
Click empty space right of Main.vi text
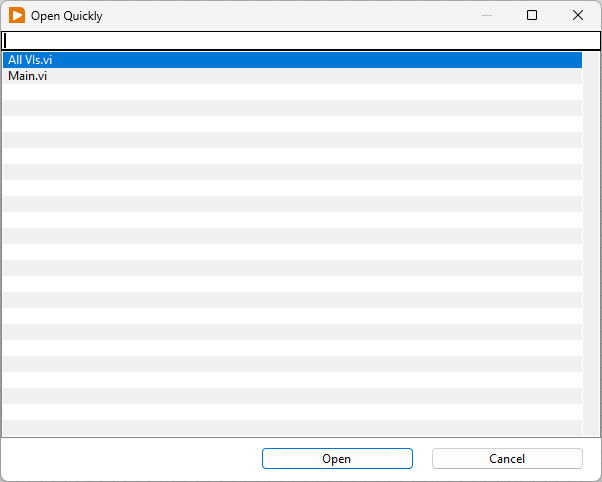pyautogui.click(x=300, y=76)
